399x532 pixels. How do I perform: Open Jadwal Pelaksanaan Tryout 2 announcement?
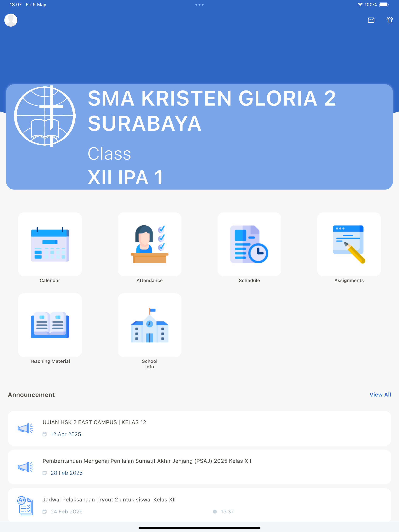click(x=199, y=506)
